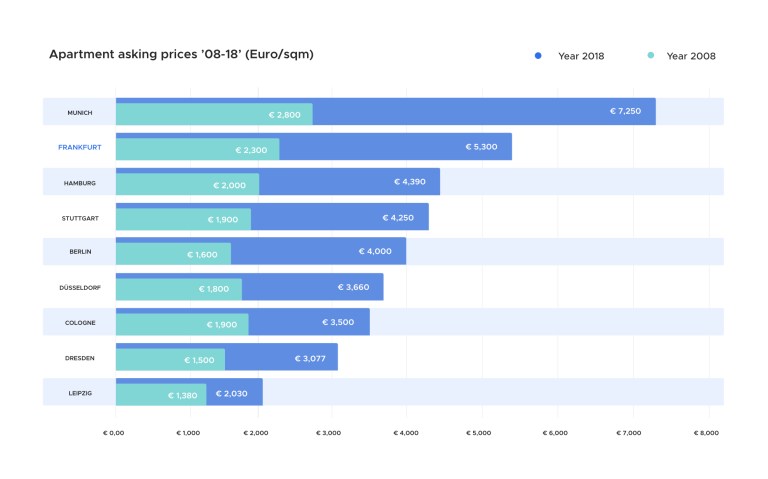The height and width of the screenshot is (479, 768).
Task: Click the Year 2008 teal legend dot
Action: (x=650, y=56)
